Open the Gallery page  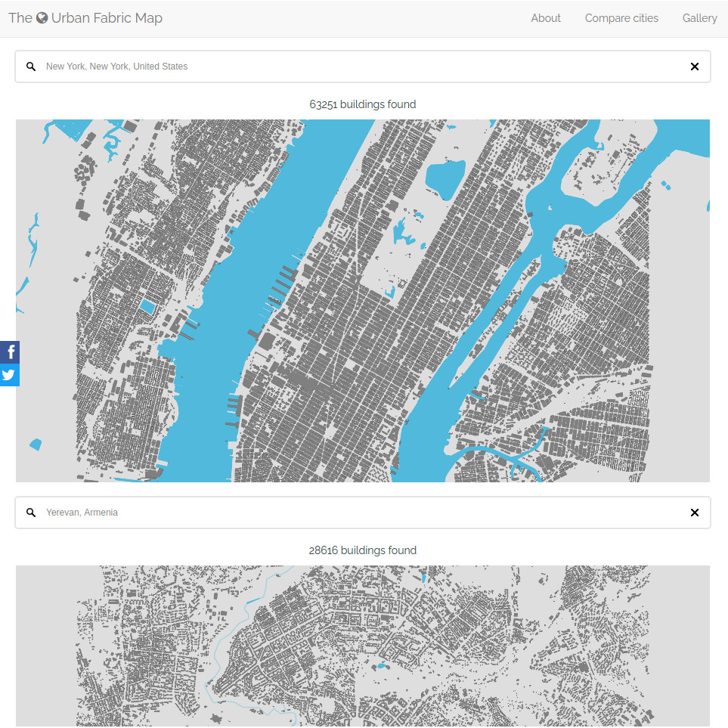point(699,18)
